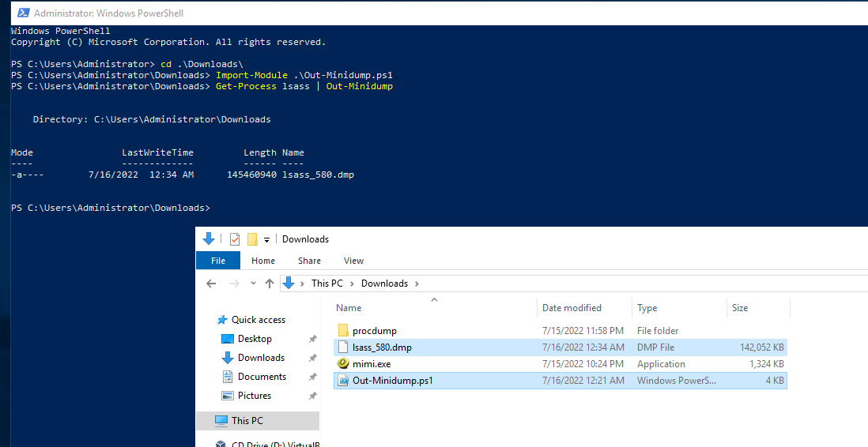Image resolution: width=868 pixels, height=447 pixels.
Task: Open the File menu in Explorer
Action: tap(218, 261)
